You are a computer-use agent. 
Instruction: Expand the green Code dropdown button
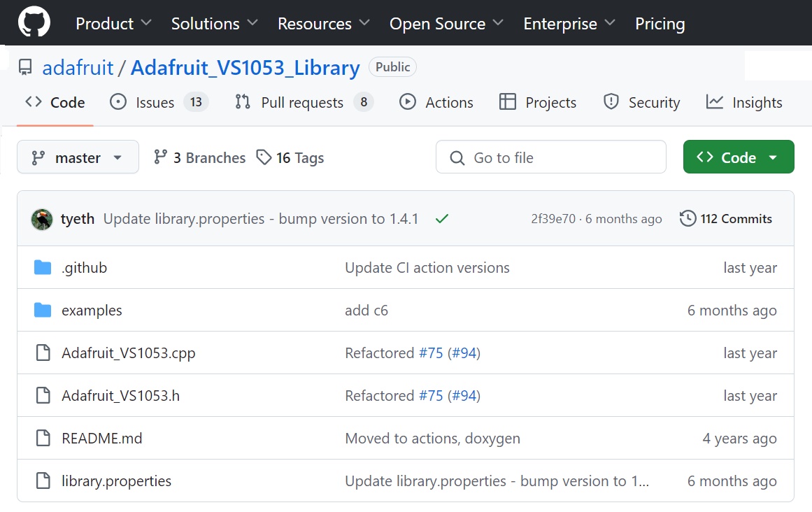tap(738, 157)
